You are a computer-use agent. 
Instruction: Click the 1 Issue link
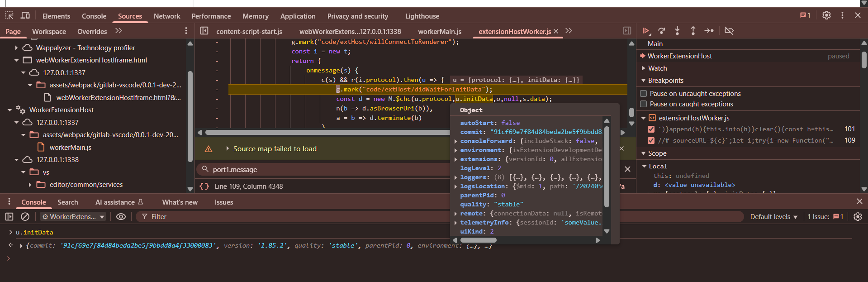tap(825, 217)
